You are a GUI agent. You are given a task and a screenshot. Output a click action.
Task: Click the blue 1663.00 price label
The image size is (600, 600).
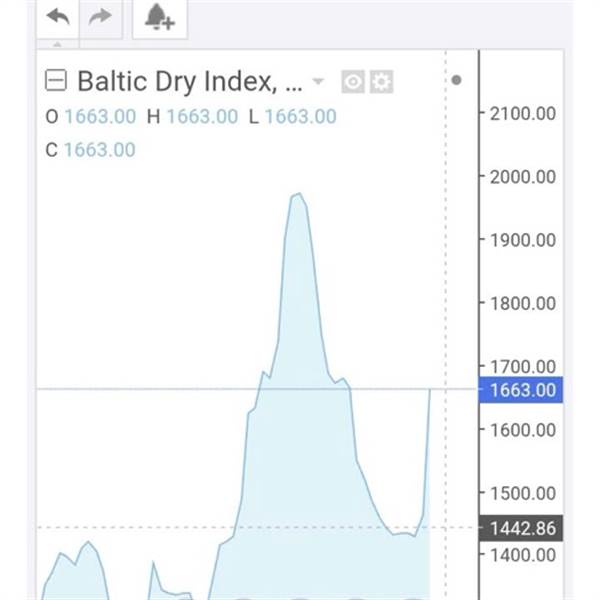[x=521, y=390]
